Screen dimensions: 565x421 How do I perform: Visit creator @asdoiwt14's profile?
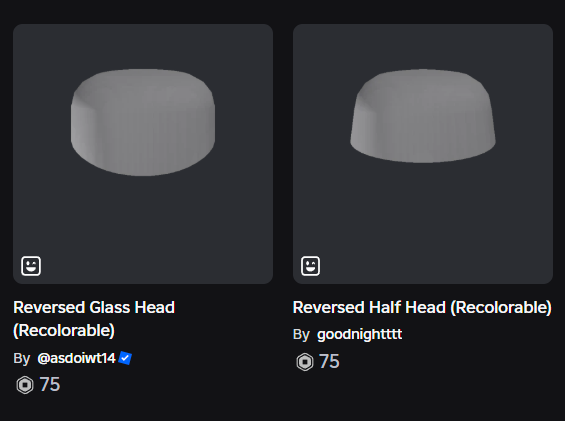pos(76,358)
